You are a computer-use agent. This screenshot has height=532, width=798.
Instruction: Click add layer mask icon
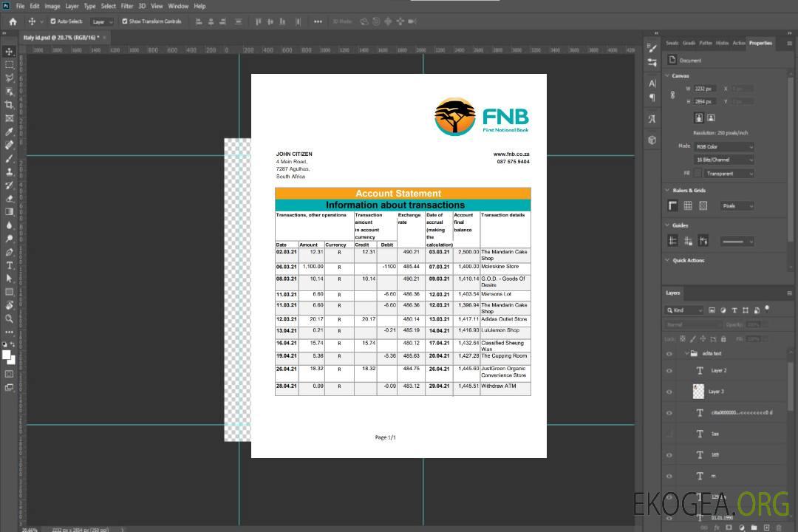(729, 528)
